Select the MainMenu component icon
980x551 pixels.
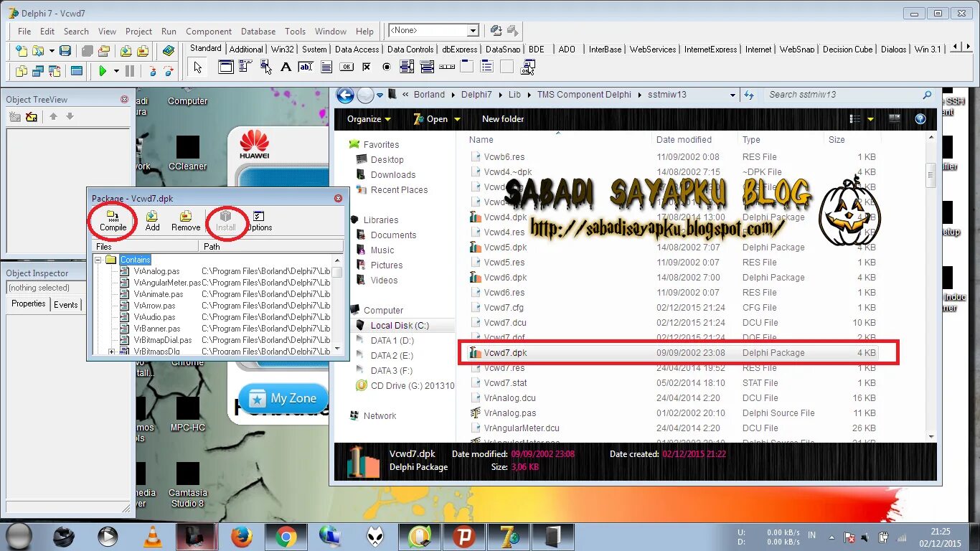(245, 67)
